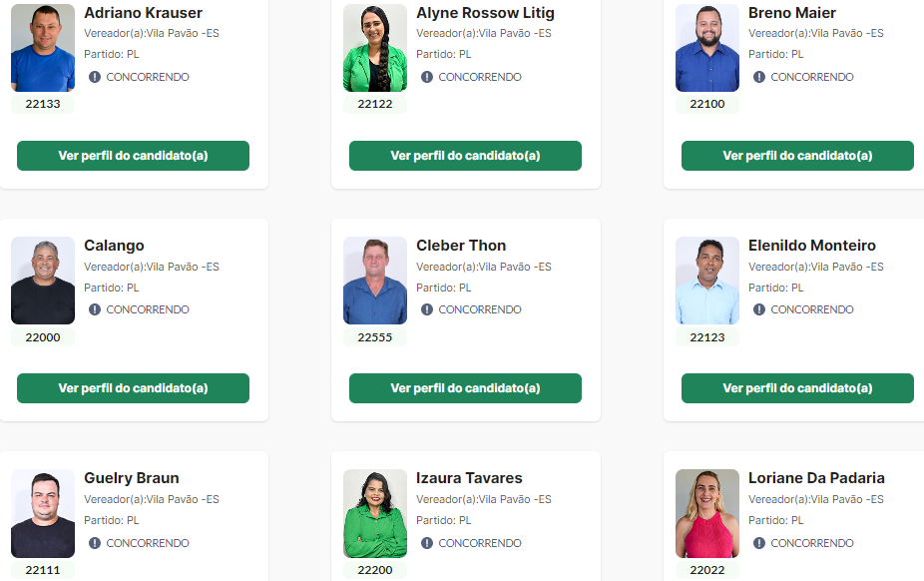This screenshot has width=924, height=581.
Task: Click Izaura Tavares' candidate photo
Action: [x=375, y=513]
